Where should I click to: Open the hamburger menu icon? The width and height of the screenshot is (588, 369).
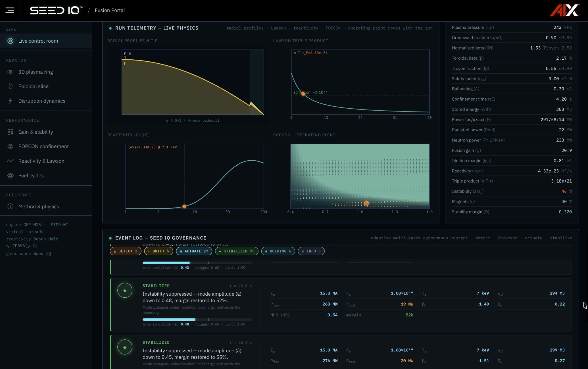tap(10, 11)
